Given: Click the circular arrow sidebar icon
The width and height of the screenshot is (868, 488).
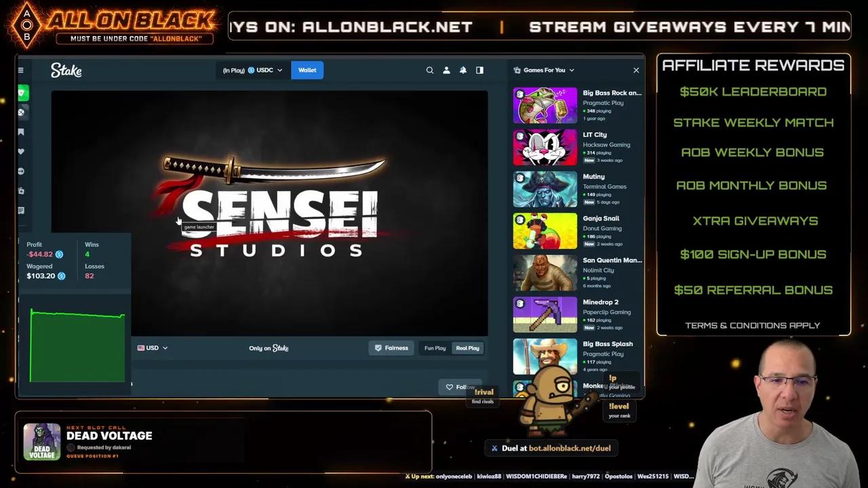Looking at the screenshot, I should (21, 171).
